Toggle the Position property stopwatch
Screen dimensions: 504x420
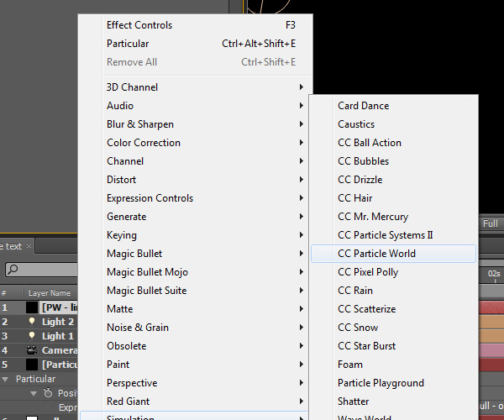point(48,392)
